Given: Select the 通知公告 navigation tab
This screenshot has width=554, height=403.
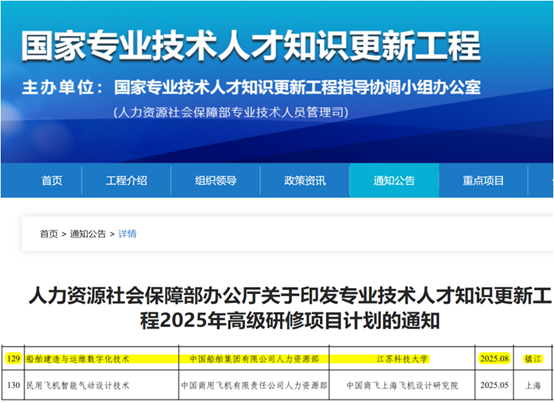Looking at the screenshot, I should click(x=394, y=181).
